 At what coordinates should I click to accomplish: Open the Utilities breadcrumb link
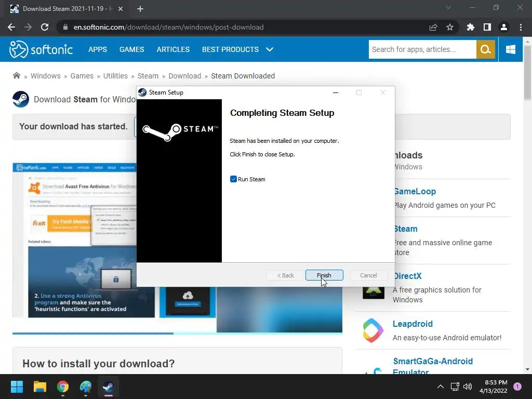(x=115, y=76)
